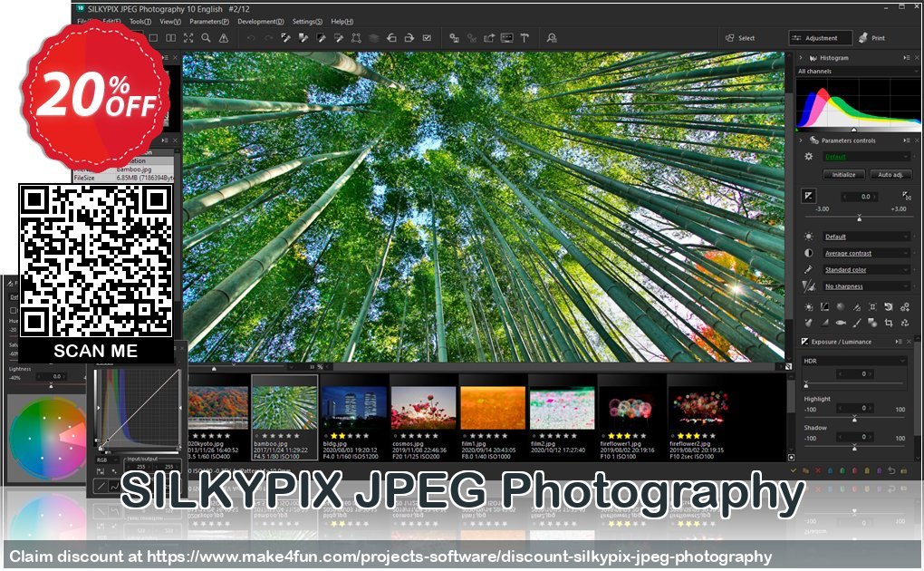Open the Settings(S) menu

tap(307, 21)
